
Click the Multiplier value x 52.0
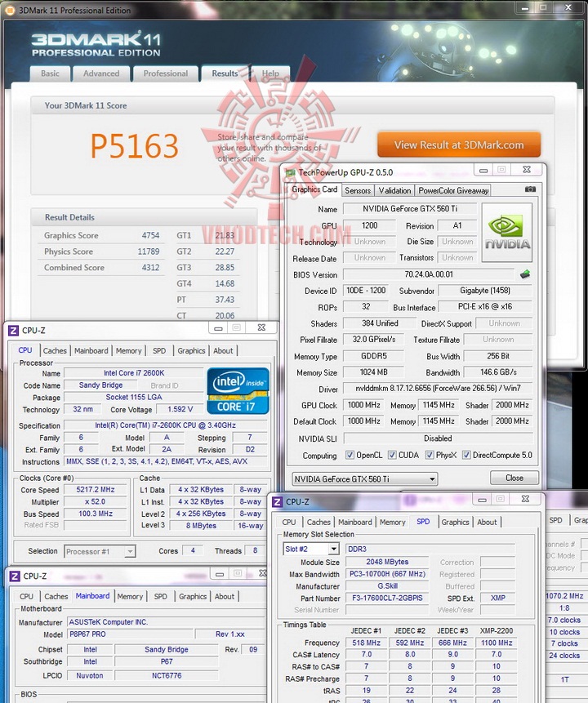coord(95,501)
